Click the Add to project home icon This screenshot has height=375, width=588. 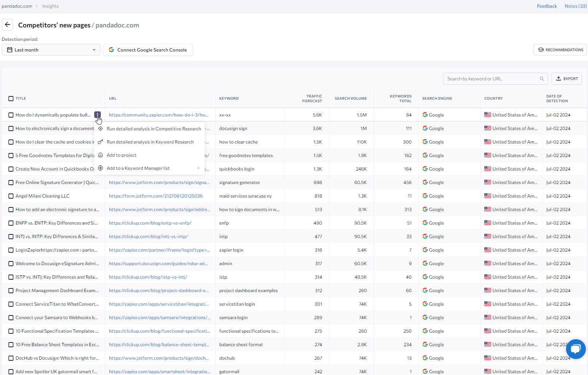coord(100,155)
